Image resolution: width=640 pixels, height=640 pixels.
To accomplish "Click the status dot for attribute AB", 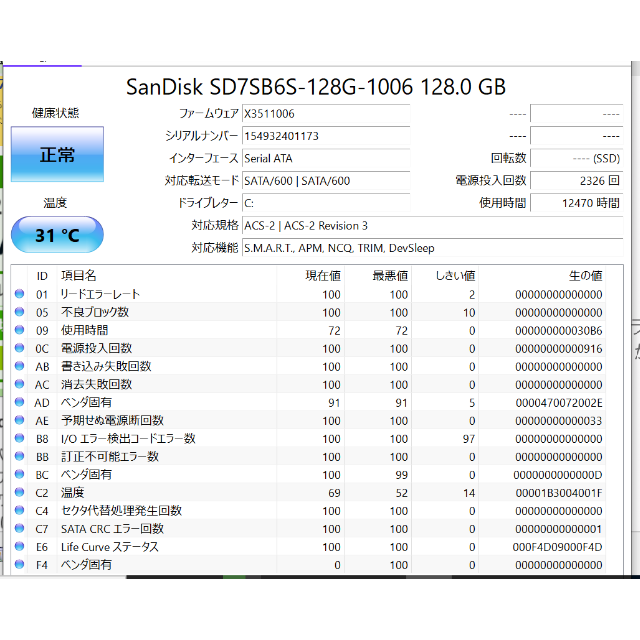I will 19,366.
